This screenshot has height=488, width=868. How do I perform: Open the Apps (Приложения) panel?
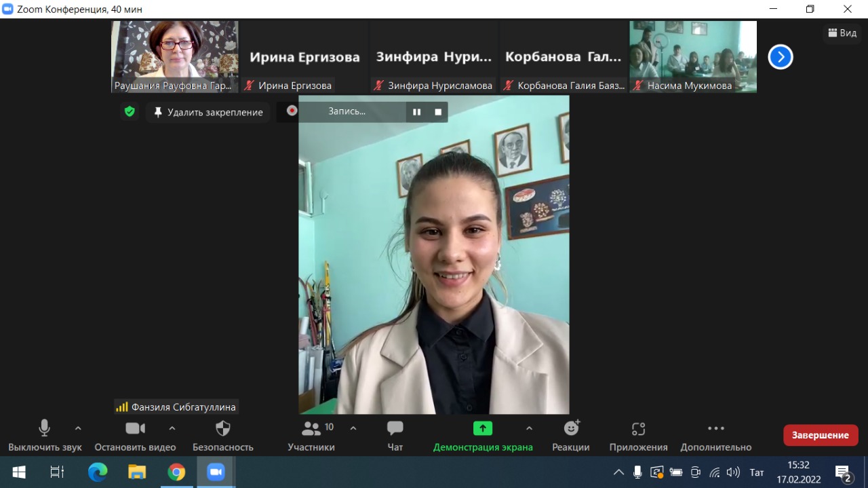click(638, 428)
